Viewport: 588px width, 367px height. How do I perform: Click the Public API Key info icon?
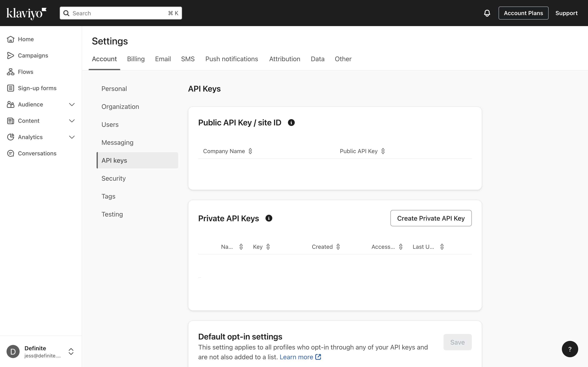click(x=291, y=123)
